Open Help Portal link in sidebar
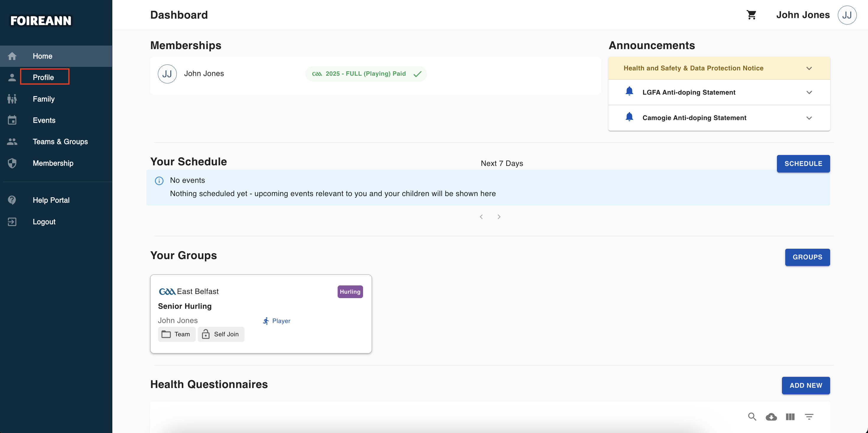 pos(56,200)
